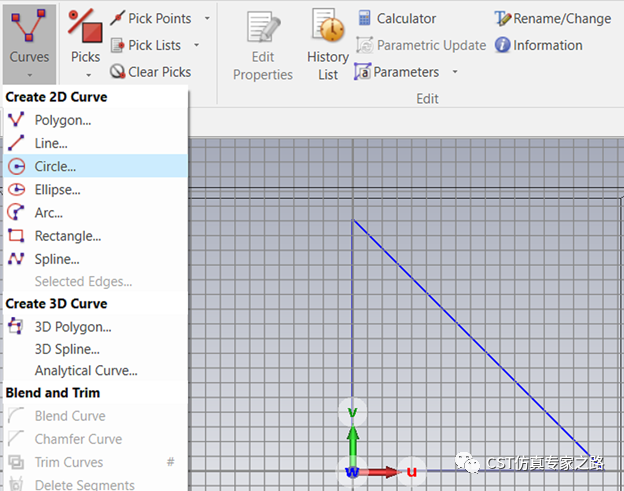
Task: Click the Trim Curves icon
Action: [16, 462]
